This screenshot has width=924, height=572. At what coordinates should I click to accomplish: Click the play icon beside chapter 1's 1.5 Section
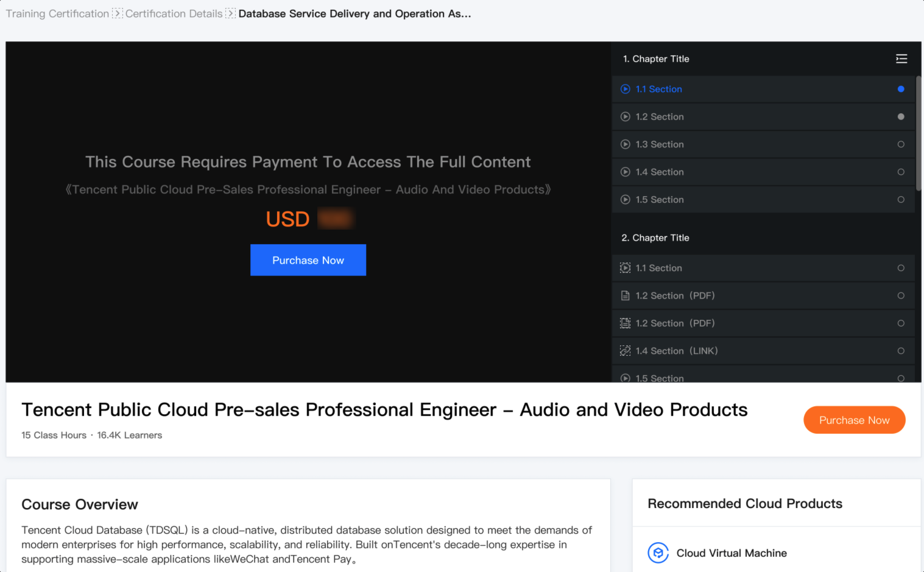click(x=625, y=200)
